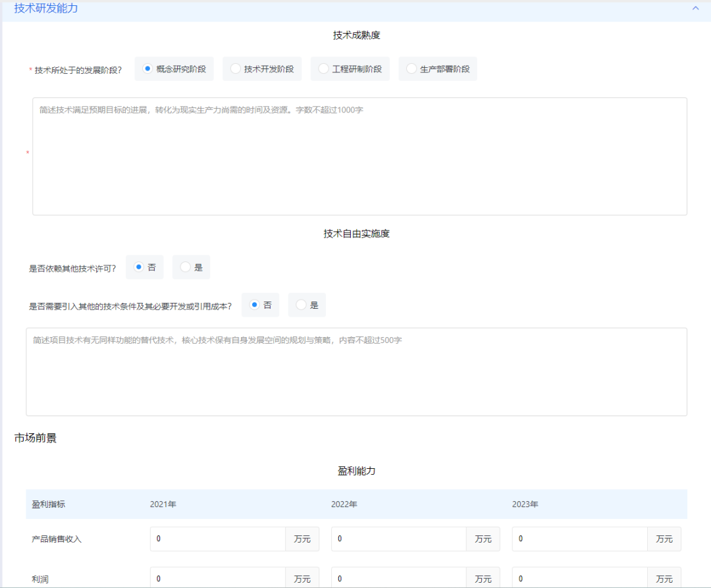
Task: Click 万元 unit of 2023年 产品销售收入
Action: click(x=664, y=539)
